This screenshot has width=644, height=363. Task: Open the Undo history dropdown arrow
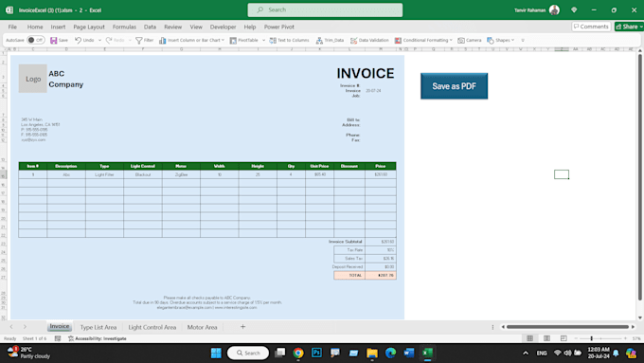(99, 41)
